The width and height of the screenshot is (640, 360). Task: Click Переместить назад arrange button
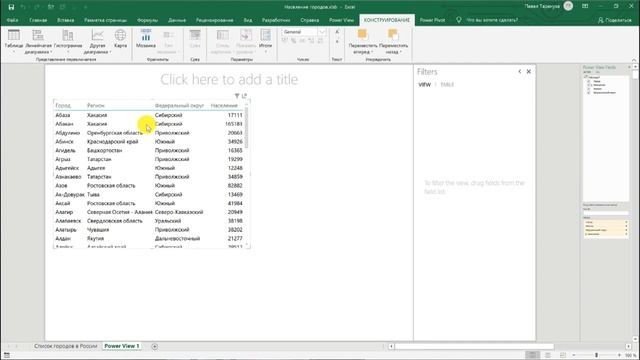click(x=393, y=41)
